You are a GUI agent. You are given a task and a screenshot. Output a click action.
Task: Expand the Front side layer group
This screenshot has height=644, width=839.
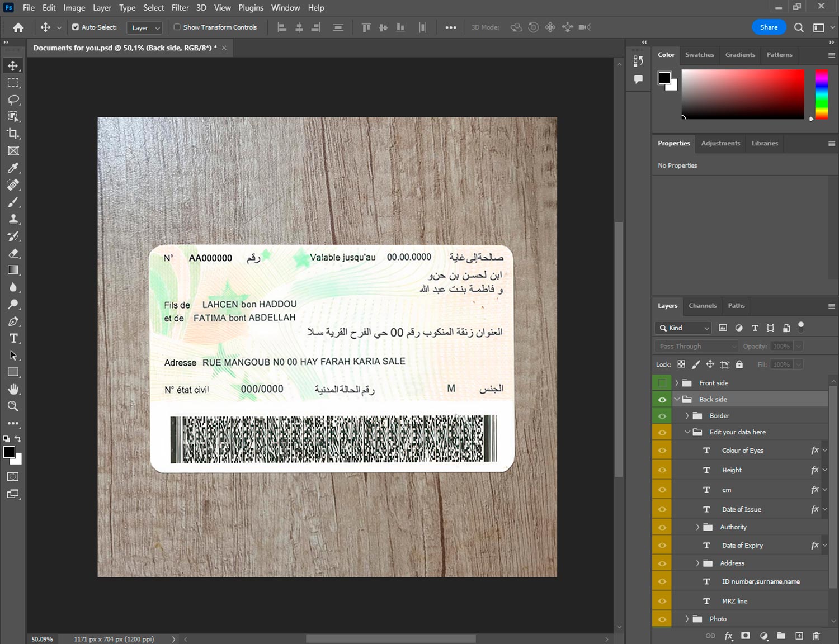[x=677, y=383]
